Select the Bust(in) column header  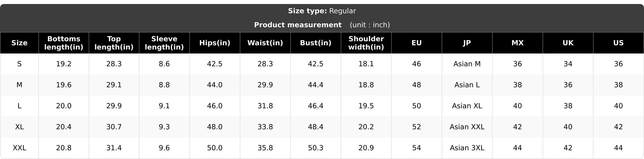point(316,43)
